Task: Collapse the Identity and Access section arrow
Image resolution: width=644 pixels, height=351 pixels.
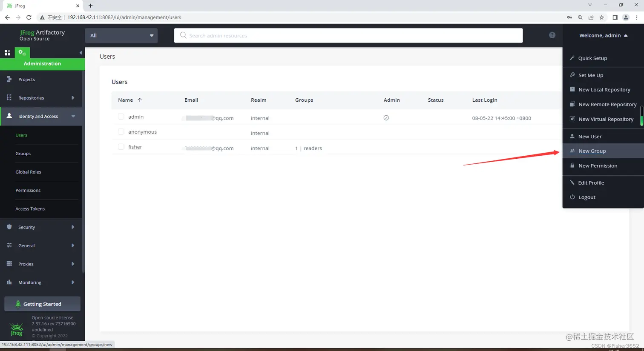Action: (73, 116)
